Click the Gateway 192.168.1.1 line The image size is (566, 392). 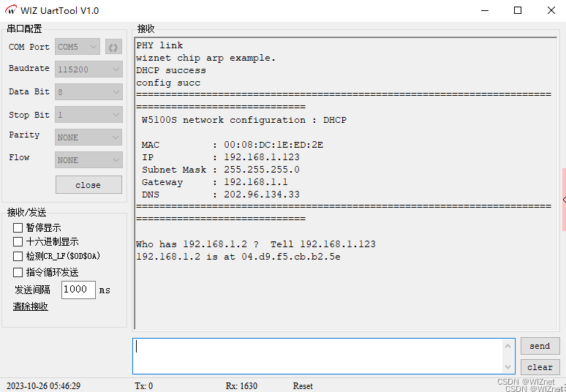click(x=215, y=182)
